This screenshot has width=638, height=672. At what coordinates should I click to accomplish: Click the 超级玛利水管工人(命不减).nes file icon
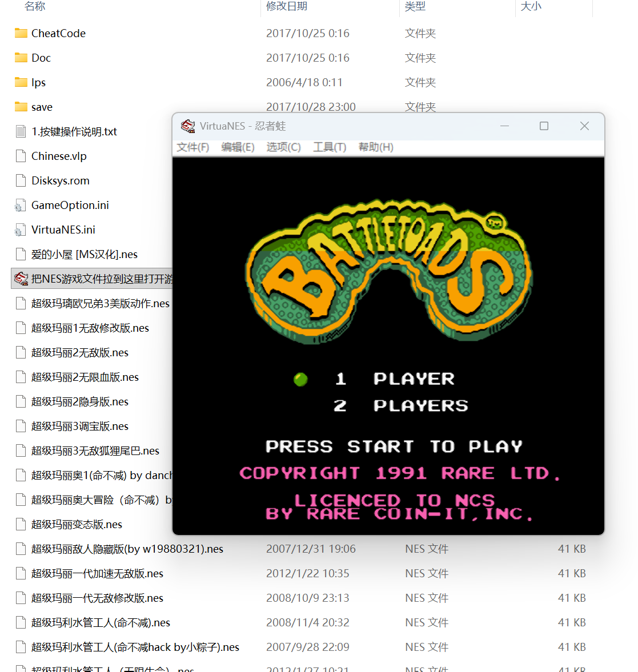pos(21,622)
